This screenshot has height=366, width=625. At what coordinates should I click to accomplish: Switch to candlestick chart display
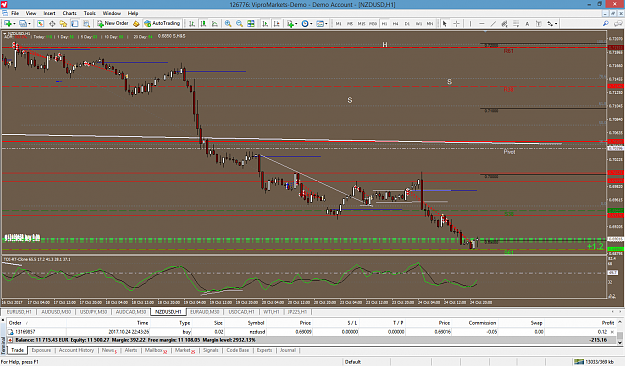pyautogui.click(x=203, y=24)
